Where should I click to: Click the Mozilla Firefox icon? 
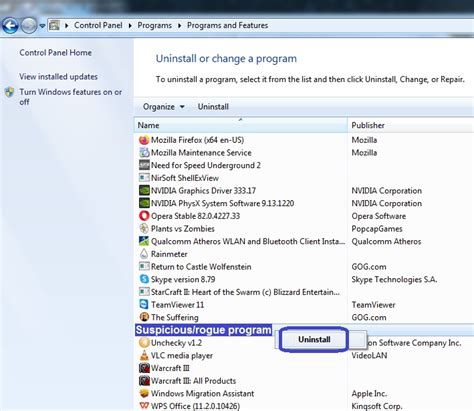coord(144,140)
